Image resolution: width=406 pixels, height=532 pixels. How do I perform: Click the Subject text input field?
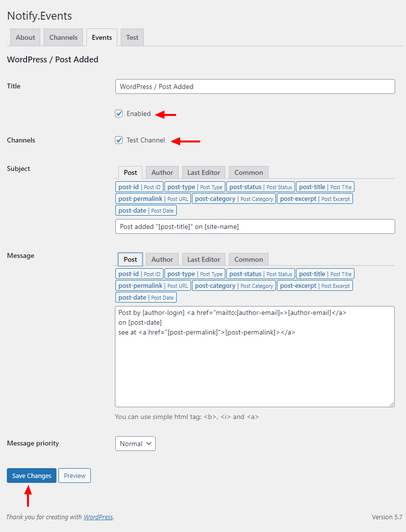point(255,226)
